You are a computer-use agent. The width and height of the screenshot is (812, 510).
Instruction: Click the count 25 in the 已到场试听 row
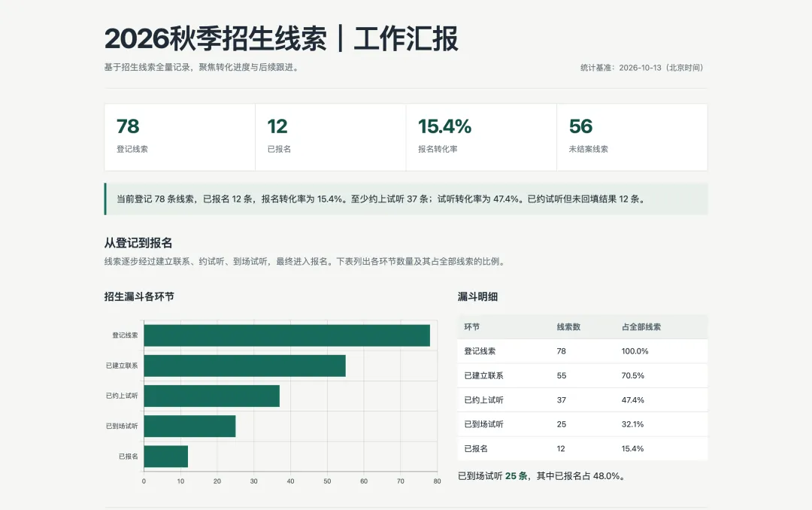tap(562, 424)
